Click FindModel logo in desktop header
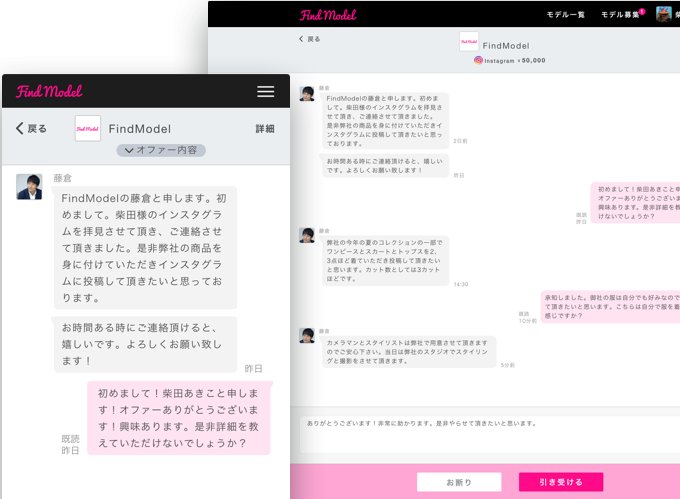Image resolution: width=680 pixels, height=499 pixels. 328,15
